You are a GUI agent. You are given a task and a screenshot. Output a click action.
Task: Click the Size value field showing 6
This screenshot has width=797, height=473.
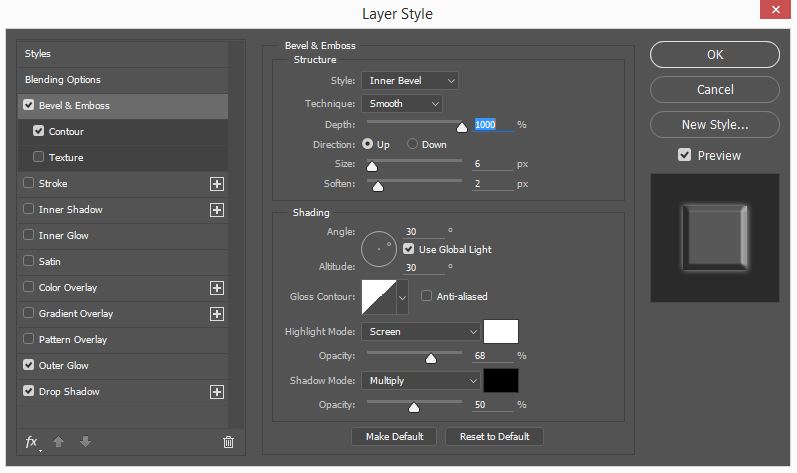click(x=493, y=164)
